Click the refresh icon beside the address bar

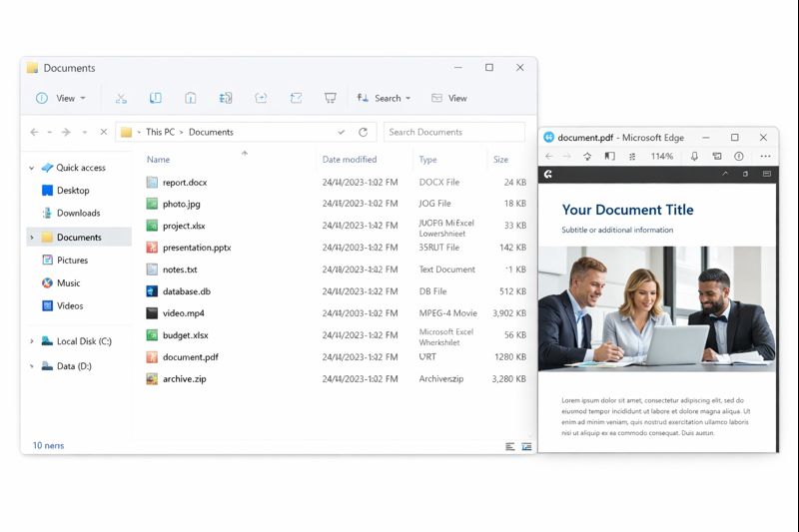coord(363,132)
